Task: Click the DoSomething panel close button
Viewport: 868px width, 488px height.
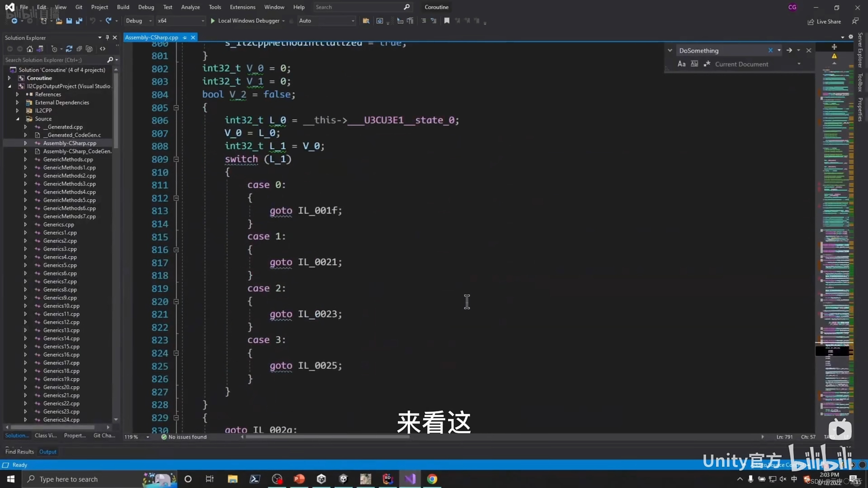Action: coord(808,49)
